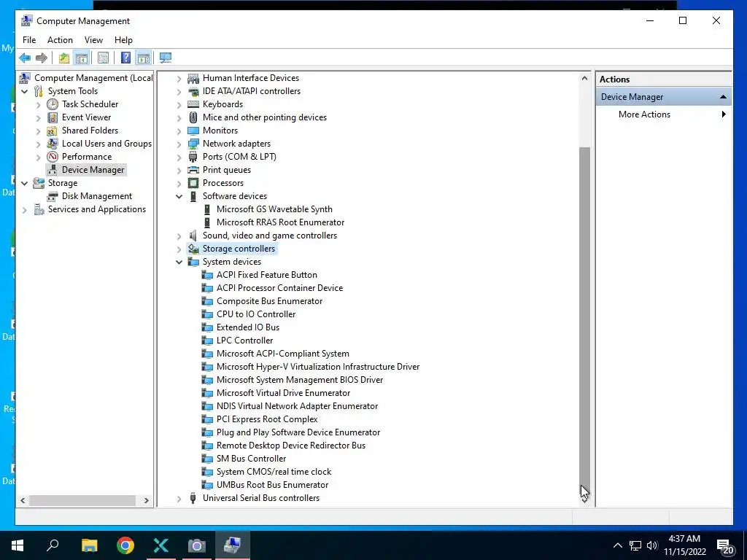Click the Up one level folder icon
This screenshot has width=747, height=560.
[64, 58]
